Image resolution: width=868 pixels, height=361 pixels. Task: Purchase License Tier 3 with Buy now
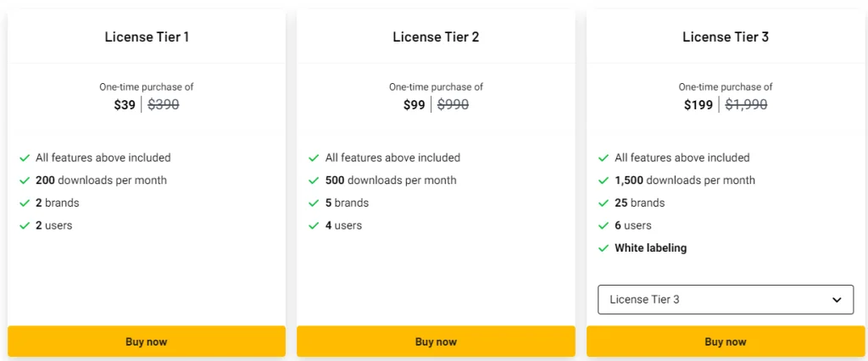725,342
